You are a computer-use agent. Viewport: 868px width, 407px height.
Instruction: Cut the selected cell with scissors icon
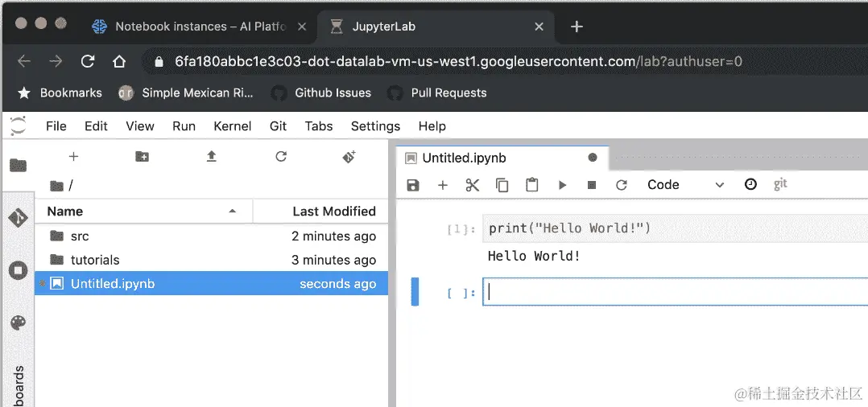pyautogui.click(x=472, y=185)
